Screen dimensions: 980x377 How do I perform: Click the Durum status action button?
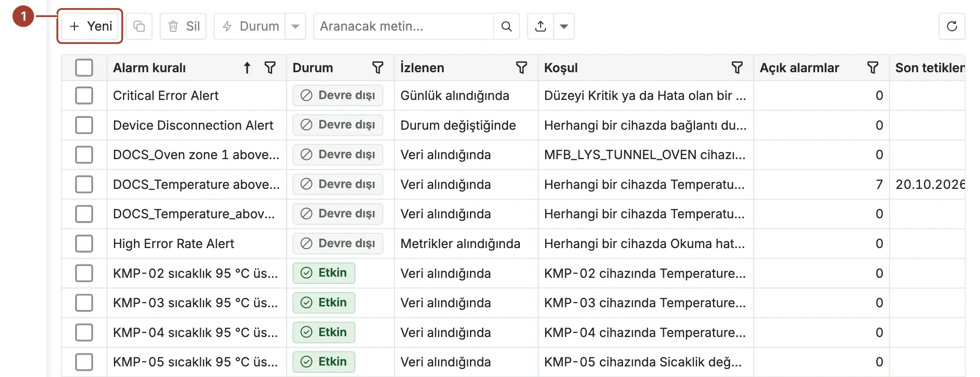point(249,27)
